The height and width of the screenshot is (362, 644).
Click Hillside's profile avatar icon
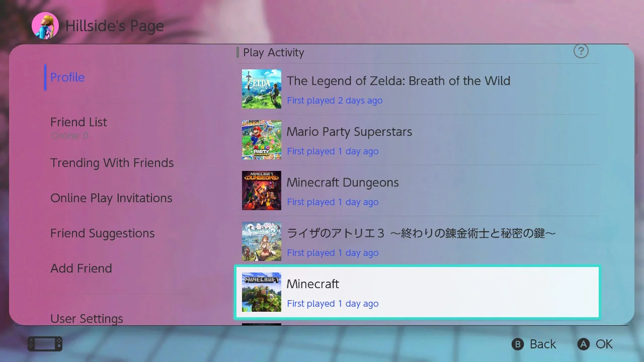[x=45, y=26]
